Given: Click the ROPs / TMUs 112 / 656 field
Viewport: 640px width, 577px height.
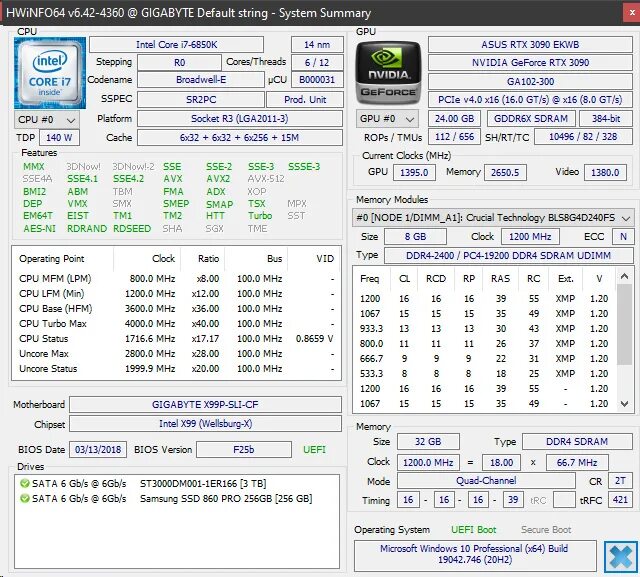Looking at the screenshot, I should [x=454, y=137].
